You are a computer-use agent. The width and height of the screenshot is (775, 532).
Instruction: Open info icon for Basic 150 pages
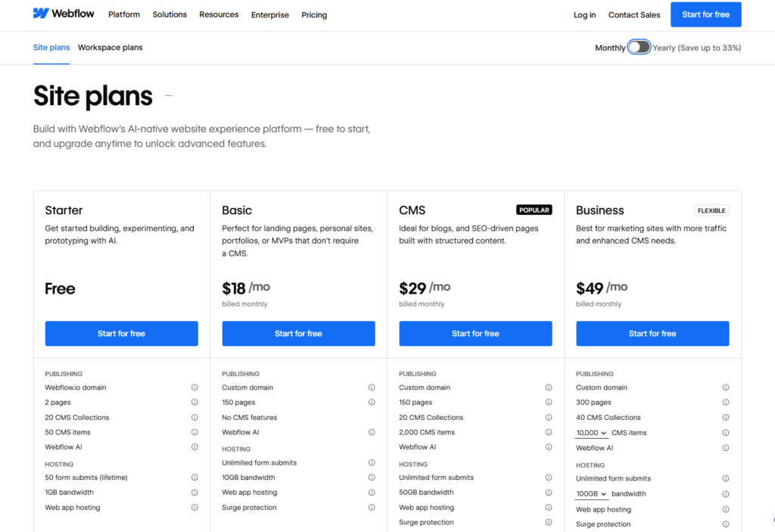(x=372, y=402)
